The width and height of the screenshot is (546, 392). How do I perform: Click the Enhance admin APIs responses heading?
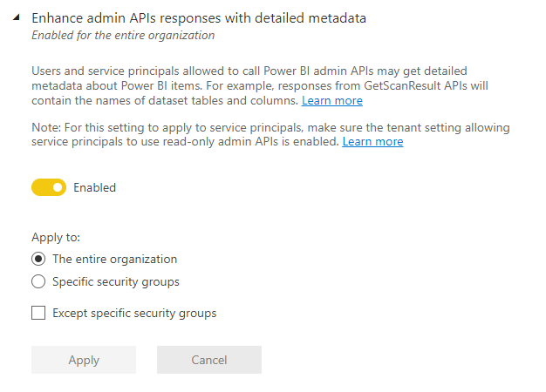(199, 17)
